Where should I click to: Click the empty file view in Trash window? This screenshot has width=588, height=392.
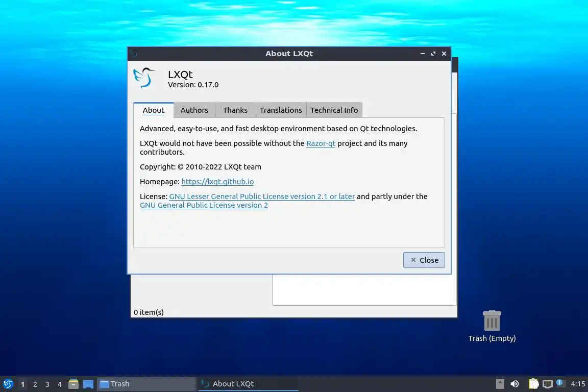364,289
